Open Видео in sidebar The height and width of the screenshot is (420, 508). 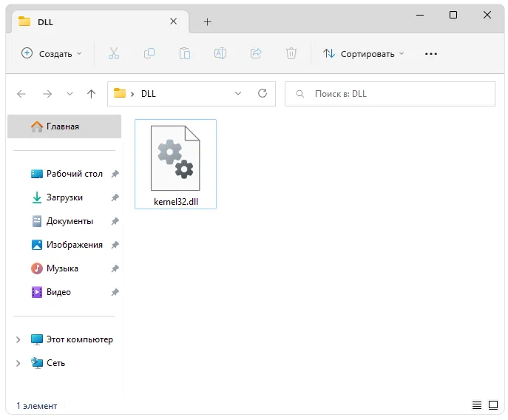pos(51,292)
